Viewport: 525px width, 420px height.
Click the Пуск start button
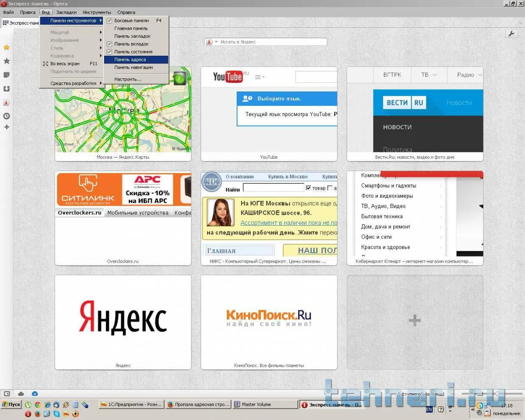(11, 404)
